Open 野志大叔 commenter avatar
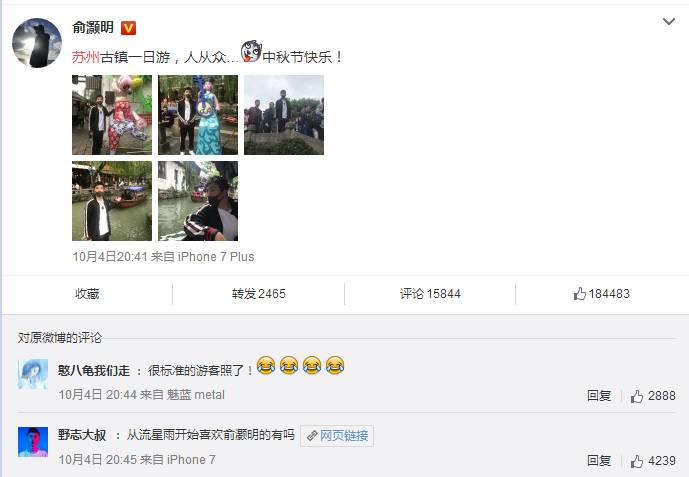 point(33,441)
